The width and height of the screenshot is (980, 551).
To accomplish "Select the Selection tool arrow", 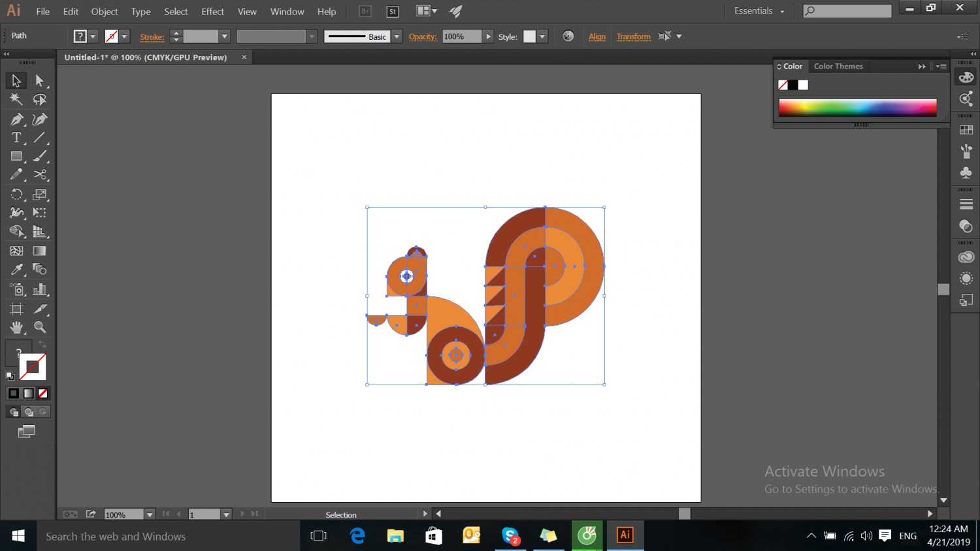I will [x=16, y=80].
